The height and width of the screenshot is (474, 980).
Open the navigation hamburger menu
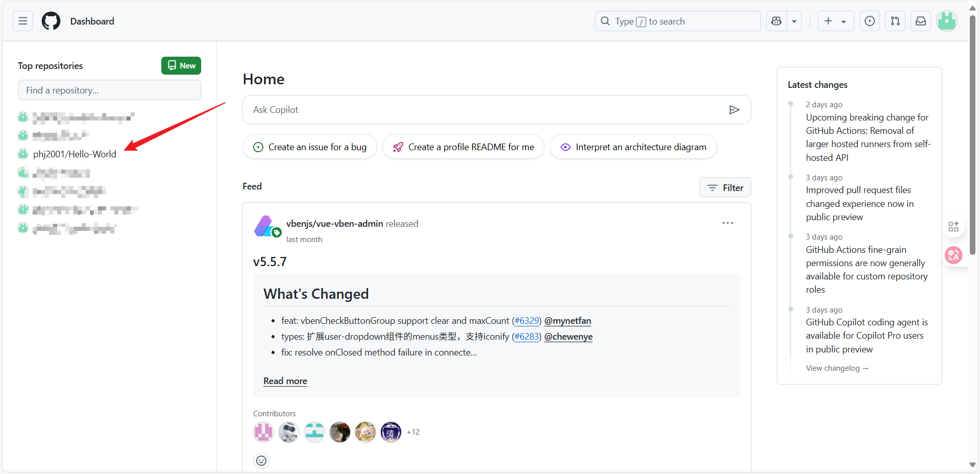click(22, 21)
